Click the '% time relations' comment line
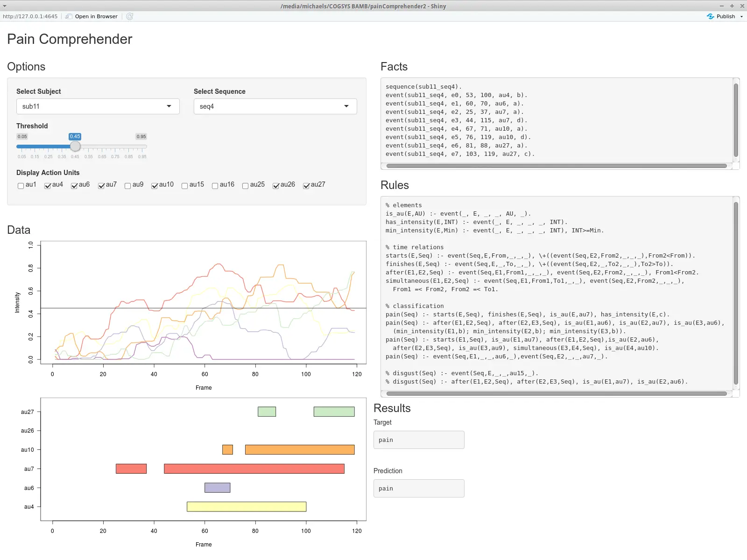 point(415,247)
